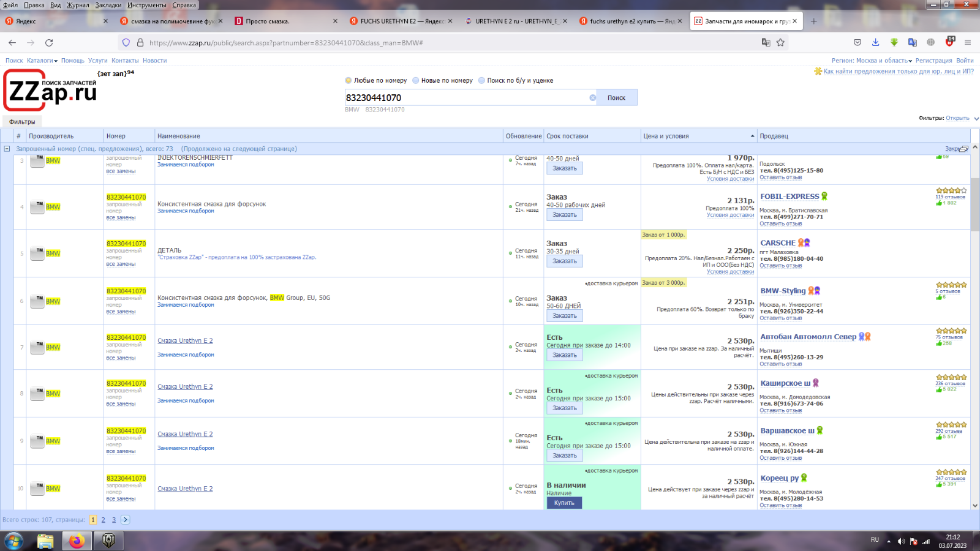This screenshot has width=980, height=551.
Task: Click the Поиск search button
Action: (x=617, y=98)
